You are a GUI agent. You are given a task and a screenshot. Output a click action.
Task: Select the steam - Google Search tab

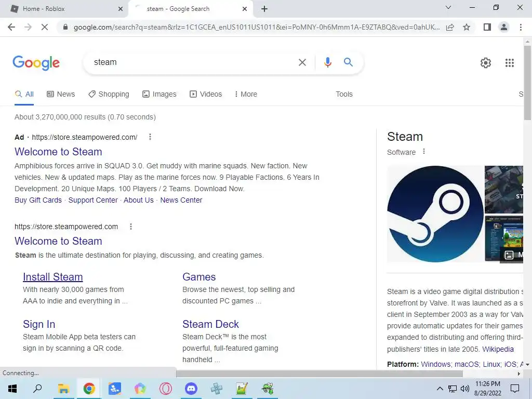[x=190, y=9]
